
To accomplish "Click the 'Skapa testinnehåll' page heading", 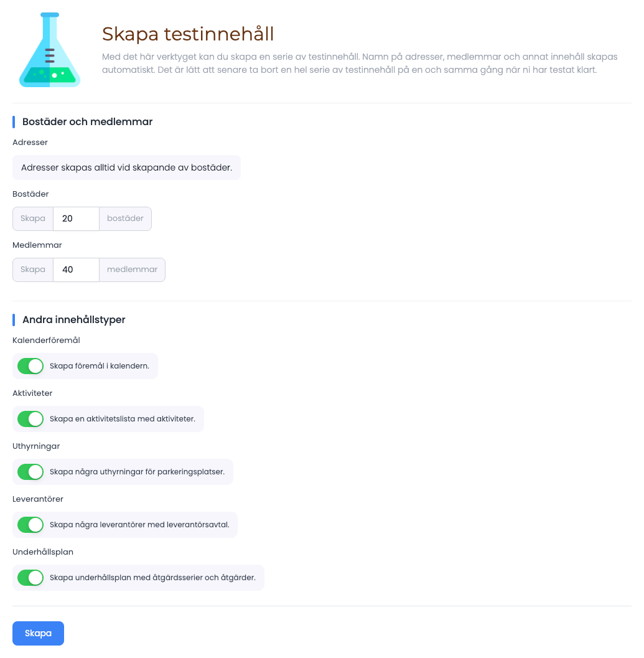I will 188,34.
